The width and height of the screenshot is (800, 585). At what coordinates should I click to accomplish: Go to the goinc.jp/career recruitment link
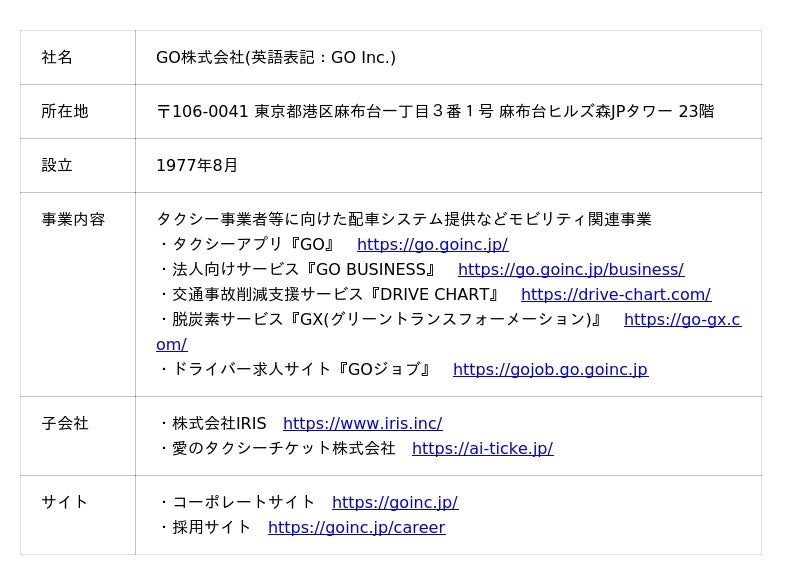click(356, 528)
